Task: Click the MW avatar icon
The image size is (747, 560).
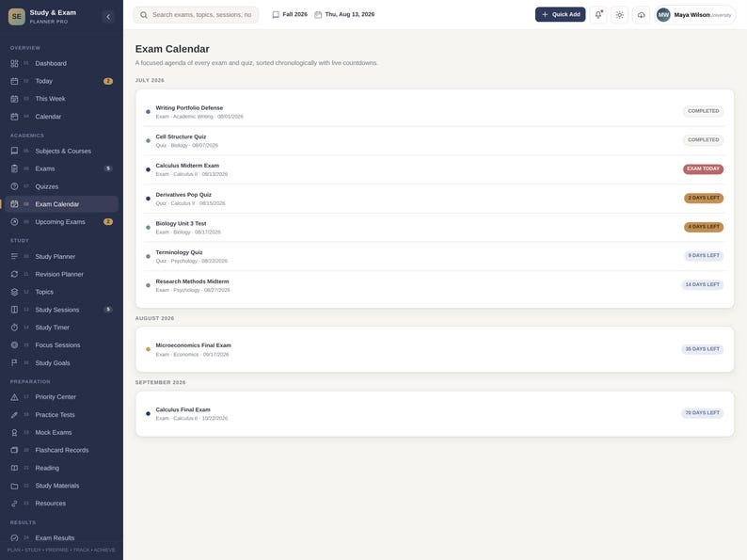Action: (663, 15)
